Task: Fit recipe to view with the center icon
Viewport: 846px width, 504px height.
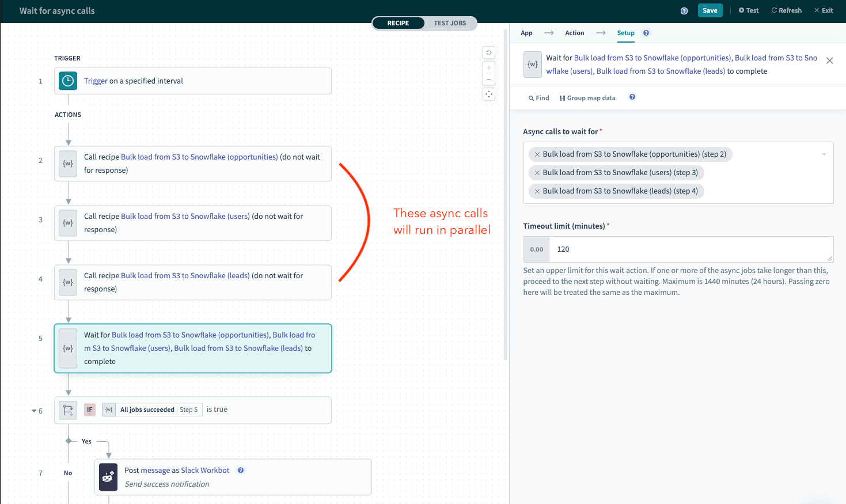Action: coord(489,94)
